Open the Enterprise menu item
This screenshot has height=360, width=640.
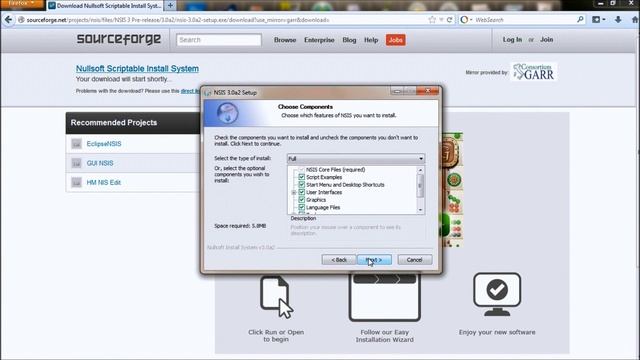pos(319,40)
